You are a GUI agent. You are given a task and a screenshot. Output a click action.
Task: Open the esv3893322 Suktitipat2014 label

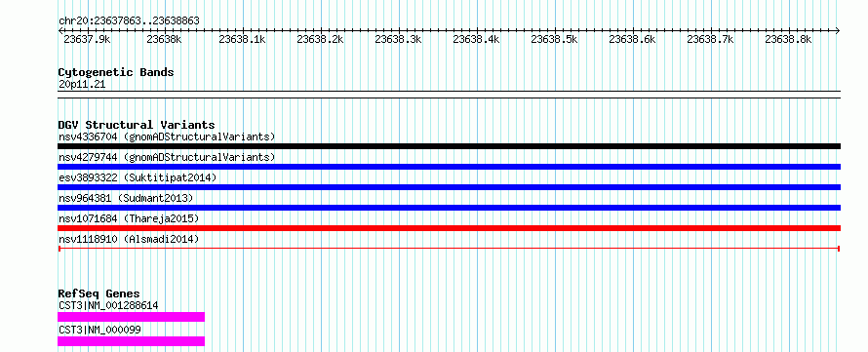point(138,177)
